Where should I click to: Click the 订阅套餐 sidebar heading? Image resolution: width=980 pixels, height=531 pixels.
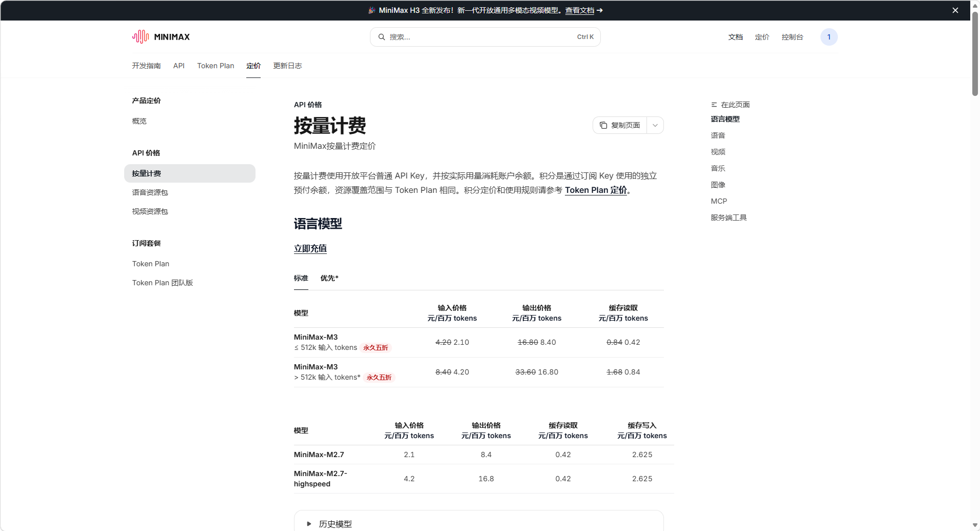[x=146, y=243]
